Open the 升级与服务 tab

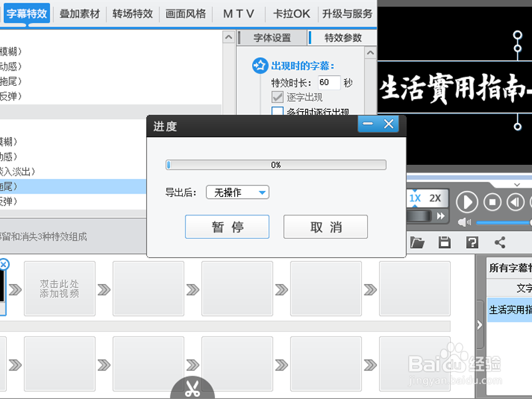coord(347,13)
